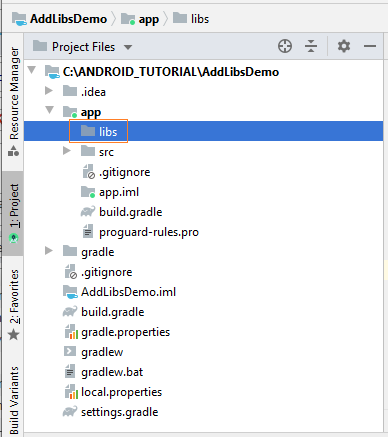Open the Project Files view dropdown
388x437 pixels.
[x=127, y=47]
